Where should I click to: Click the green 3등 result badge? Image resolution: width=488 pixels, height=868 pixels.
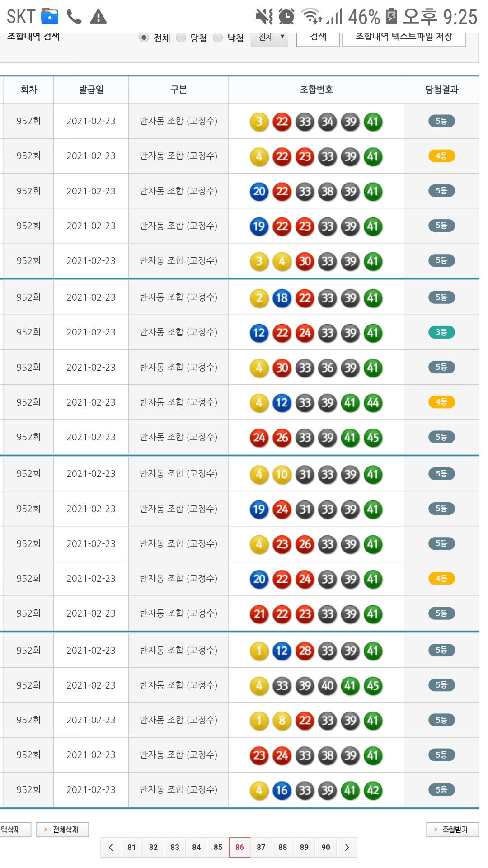441,332
